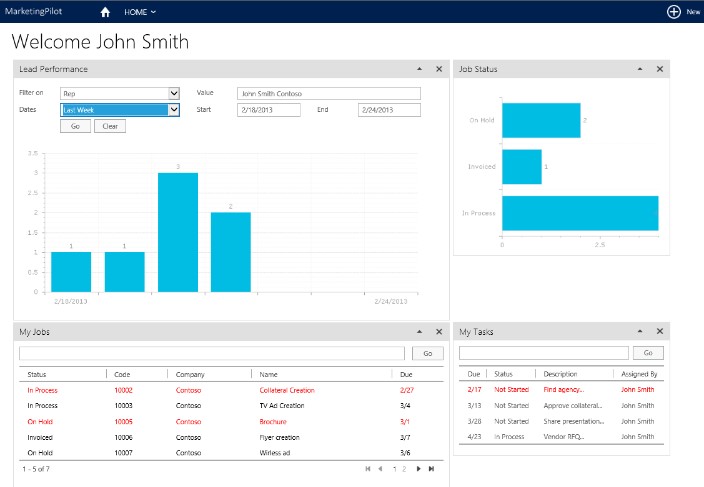Collapse the Lead Performance panel
704x487 pixels.
[x=419, y=69]
